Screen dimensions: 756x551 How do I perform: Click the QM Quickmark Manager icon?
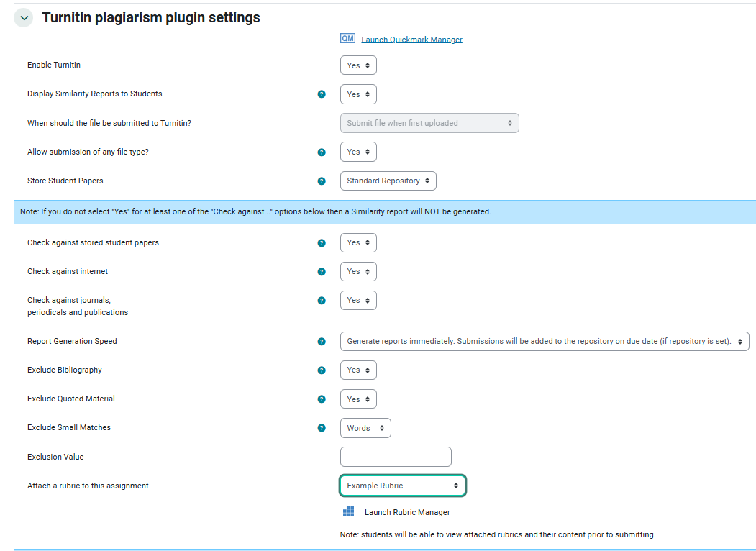tap(348, 39)
